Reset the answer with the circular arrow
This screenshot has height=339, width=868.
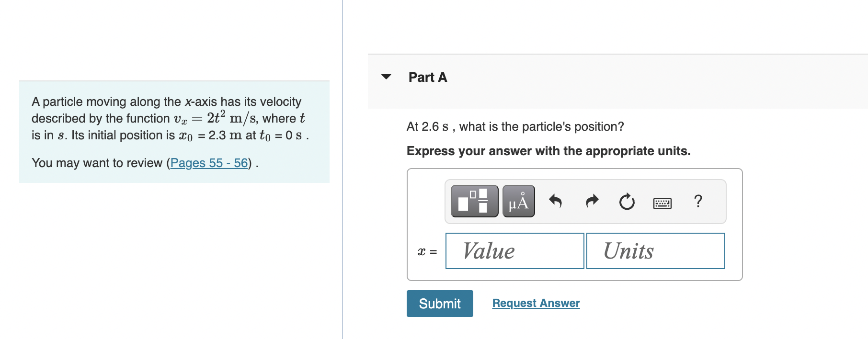click(627, 202)
